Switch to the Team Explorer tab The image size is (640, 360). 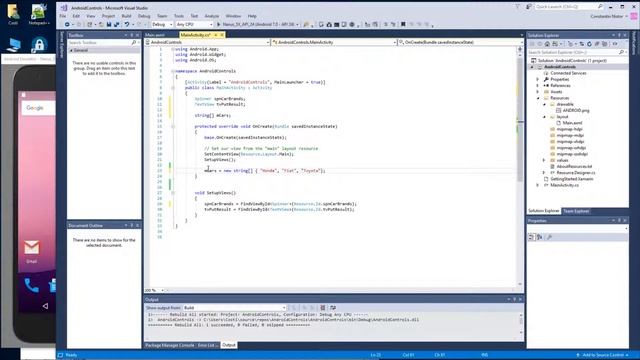click(x=576, y=211)
